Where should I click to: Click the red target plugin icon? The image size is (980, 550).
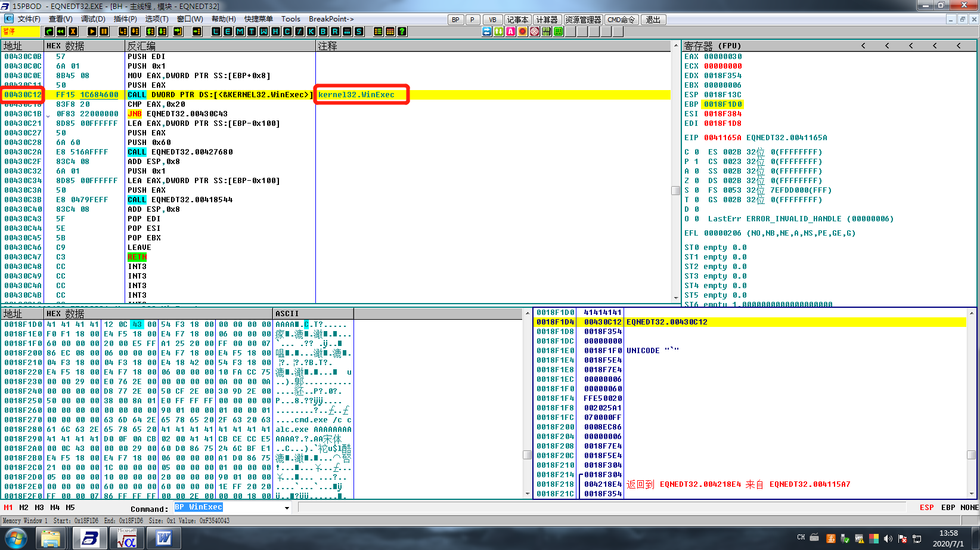point(535,32)
